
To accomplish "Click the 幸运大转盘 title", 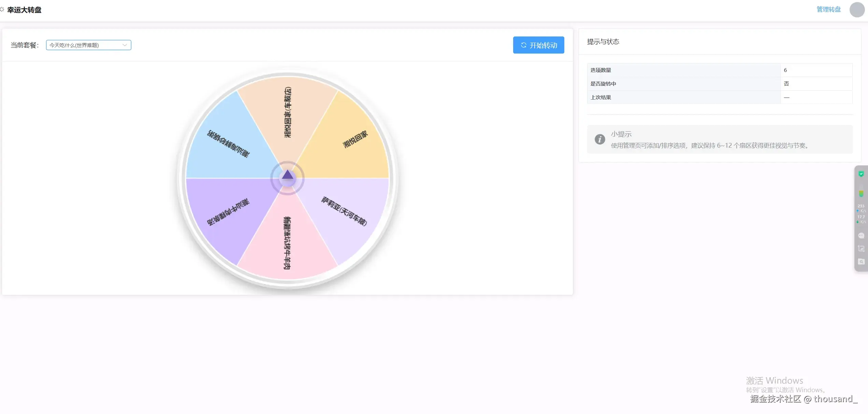I will [24, 10].
